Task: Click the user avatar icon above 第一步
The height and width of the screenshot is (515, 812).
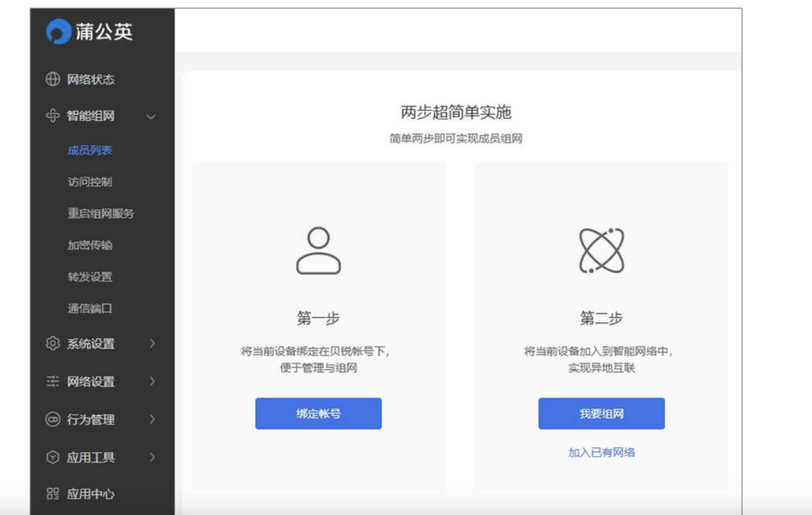Action: [318, 250]
